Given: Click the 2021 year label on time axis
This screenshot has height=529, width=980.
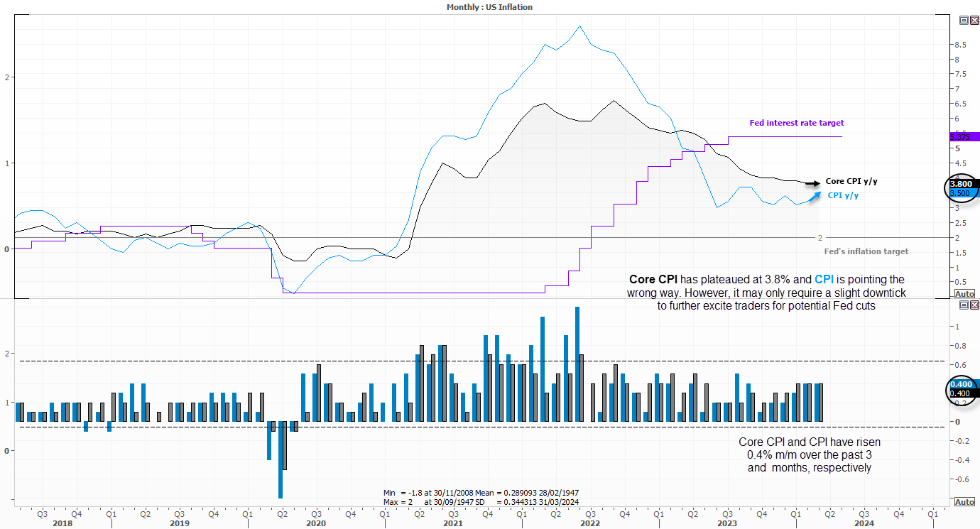Looking at the screenshot, I should (452, 523).
